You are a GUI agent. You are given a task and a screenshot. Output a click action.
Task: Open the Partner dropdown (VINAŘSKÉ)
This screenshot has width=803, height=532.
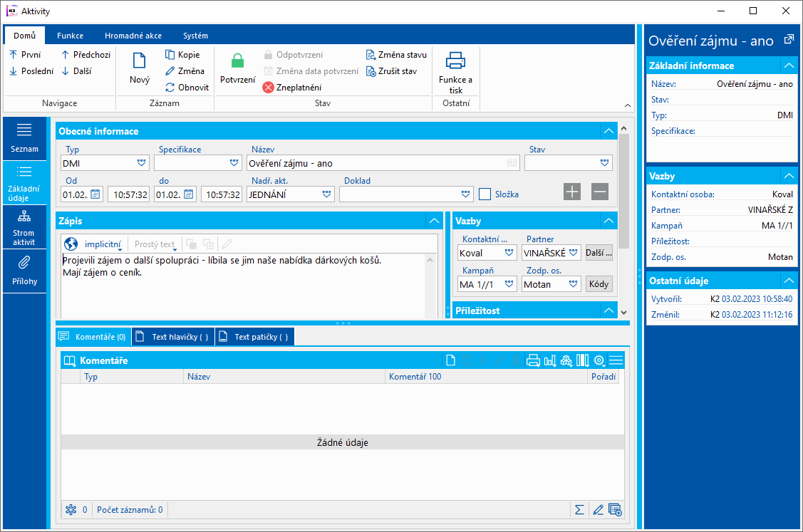[x=574, y=252]
